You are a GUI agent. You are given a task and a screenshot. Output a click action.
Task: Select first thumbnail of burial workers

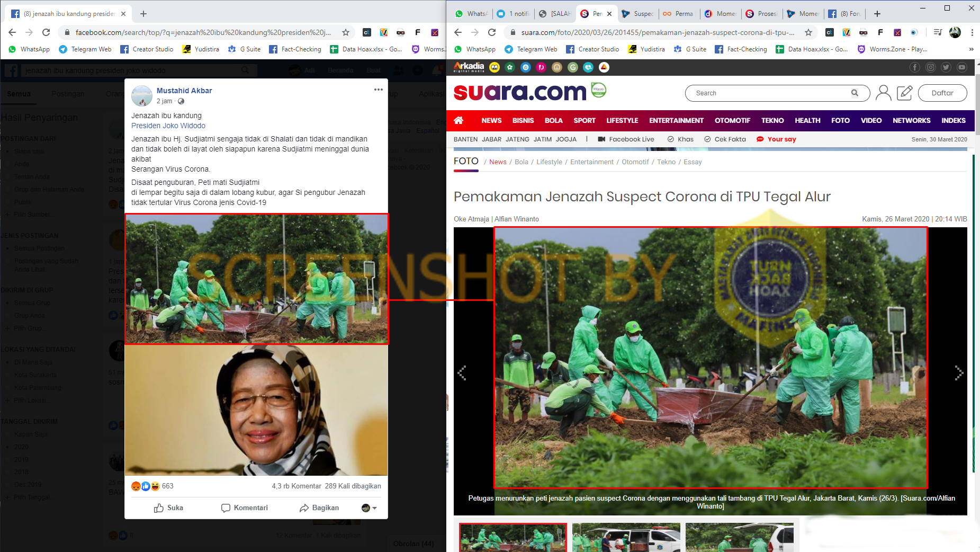pyautogui.click(x=513, y=537)
